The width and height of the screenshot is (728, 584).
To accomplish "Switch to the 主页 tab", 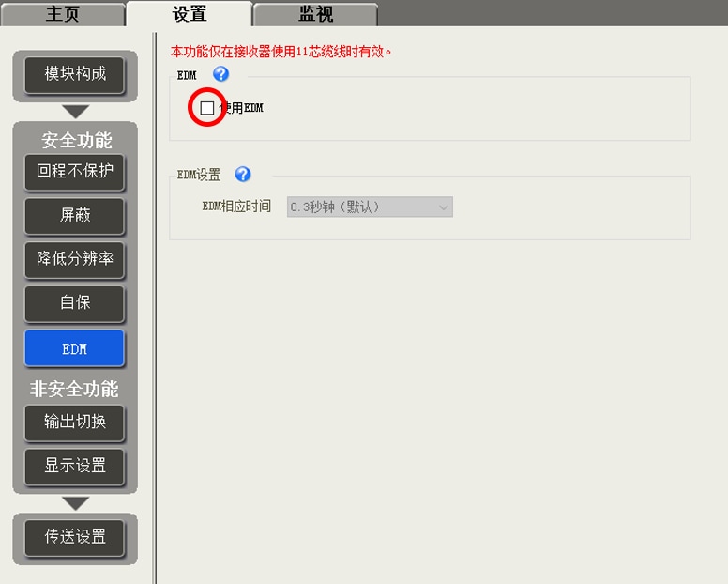I will pos(63,14).
